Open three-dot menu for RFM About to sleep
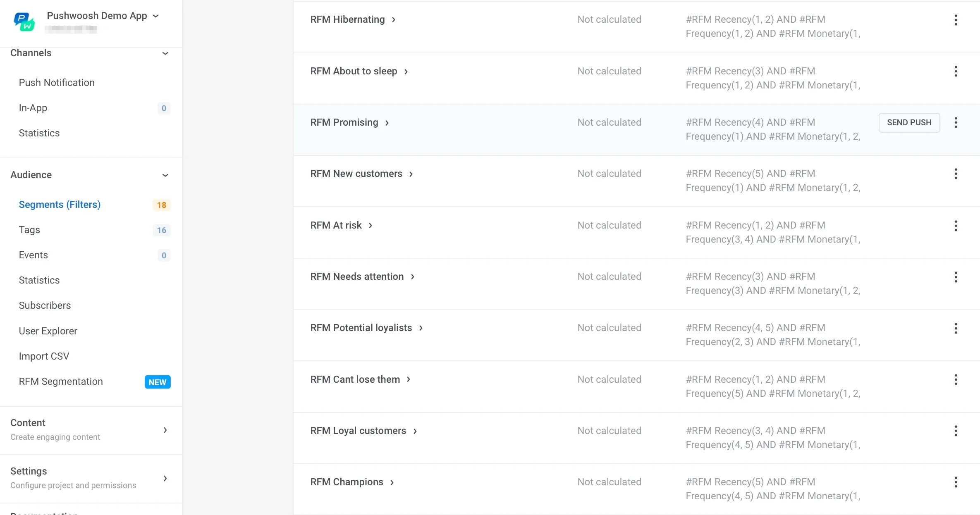Screen dimensions: 980x515 [x=956, y=72]
